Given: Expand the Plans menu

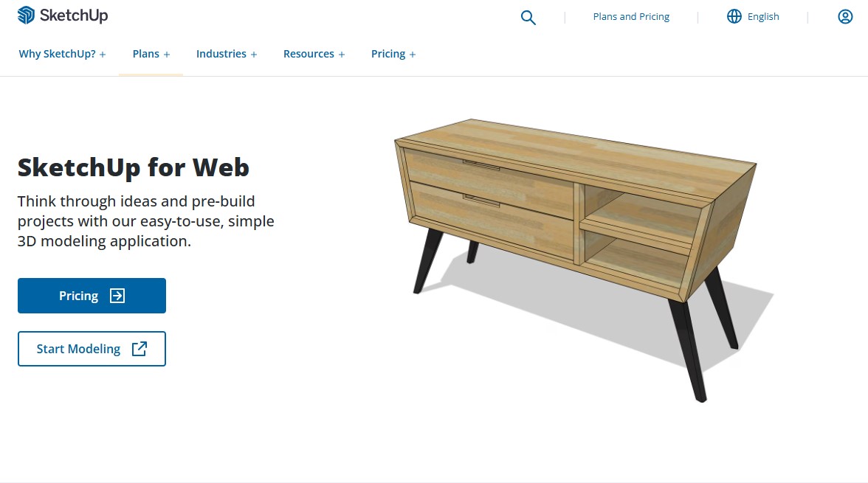Looking at the screenshot, I should pyautogui.click(x=151, y=55).
